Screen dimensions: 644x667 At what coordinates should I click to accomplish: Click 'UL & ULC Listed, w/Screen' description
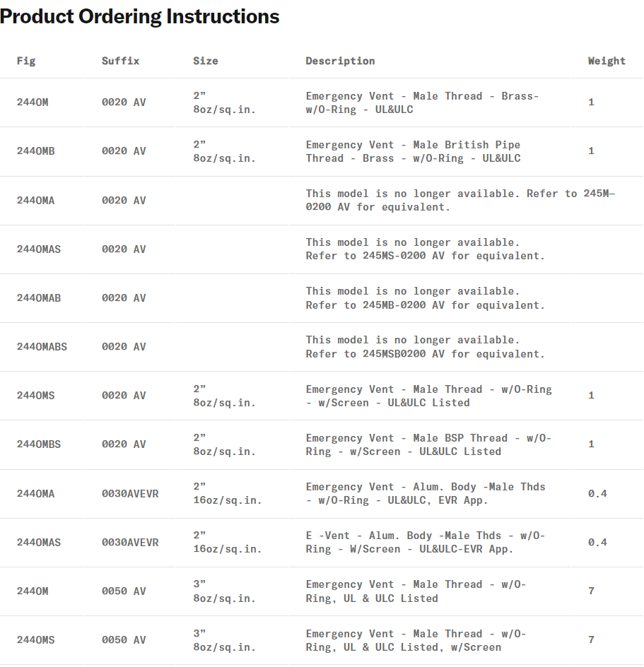pos(416,640)
